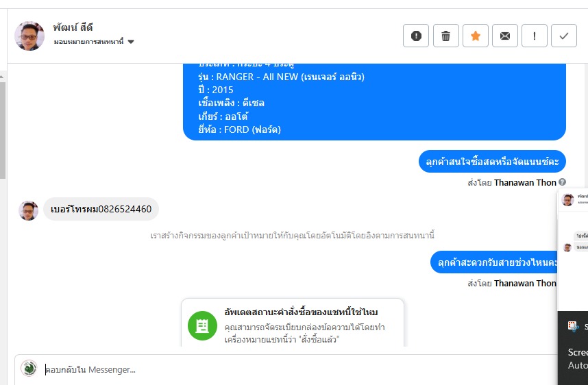This screenshot has height=385, width=588.
Task: Click the orange star follow-up icon
Action: point(475,36)
